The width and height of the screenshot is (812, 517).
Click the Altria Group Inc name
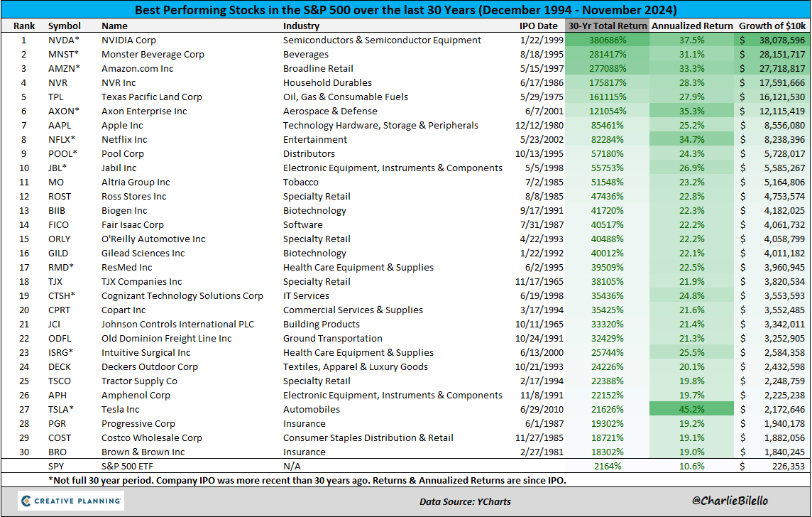click(136, 183)
